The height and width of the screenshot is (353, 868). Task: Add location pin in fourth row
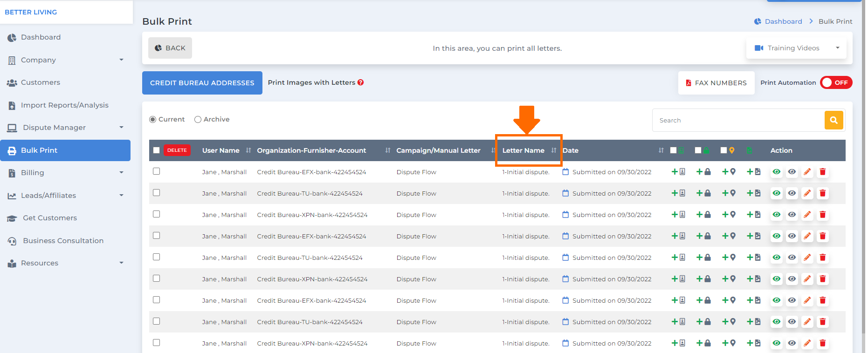click(x=729, y=236)
